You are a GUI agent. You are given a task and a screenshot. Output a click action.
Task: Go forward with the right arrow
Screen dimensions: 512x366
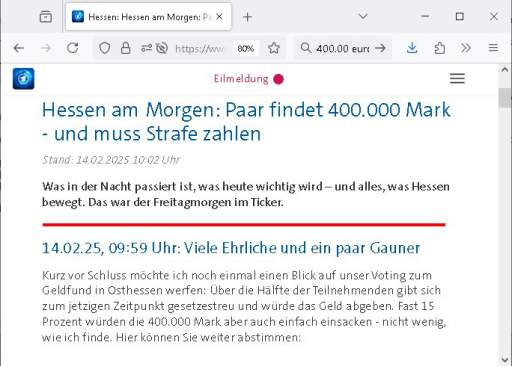pyautogui.click(x=45, y=48)
